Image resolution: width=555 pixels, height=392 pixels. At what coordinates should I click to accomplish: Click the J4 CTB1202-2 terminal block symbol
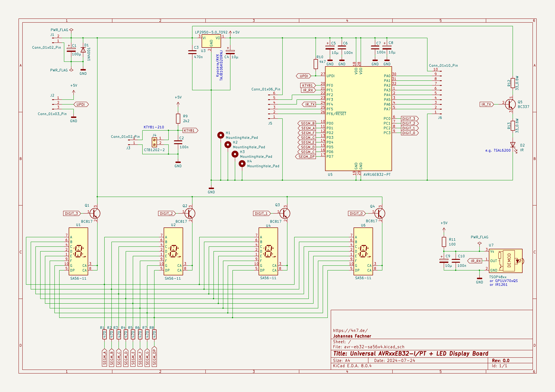[154, 142]
